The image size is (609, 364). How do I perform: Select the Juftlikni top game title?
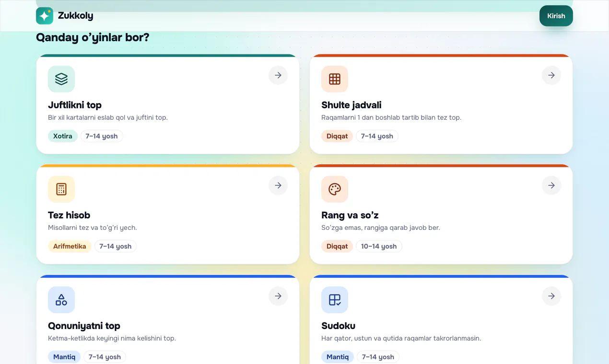point(75,105)
